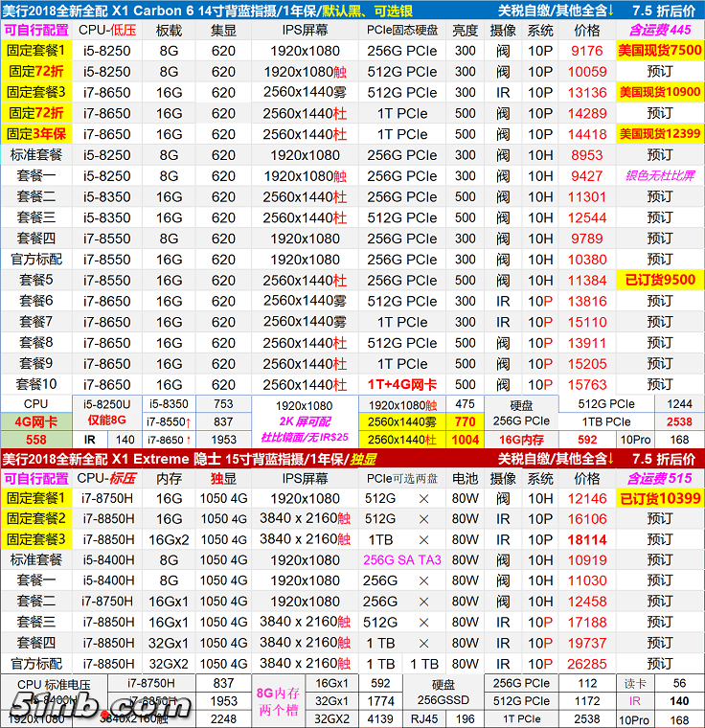Click the "美国现货10900" cell
The image size is (705, 728).
click(660, 92)
